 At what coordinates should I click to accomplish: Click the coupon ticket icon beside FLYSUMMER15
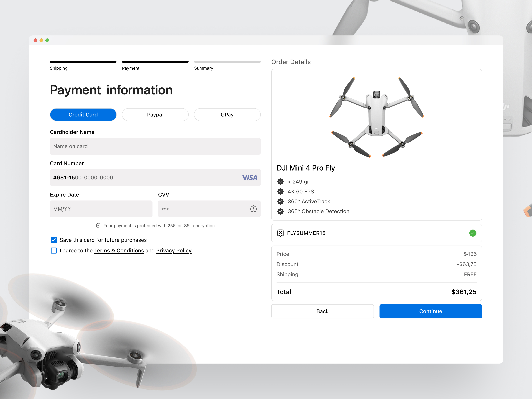click(x=280, y=233)
